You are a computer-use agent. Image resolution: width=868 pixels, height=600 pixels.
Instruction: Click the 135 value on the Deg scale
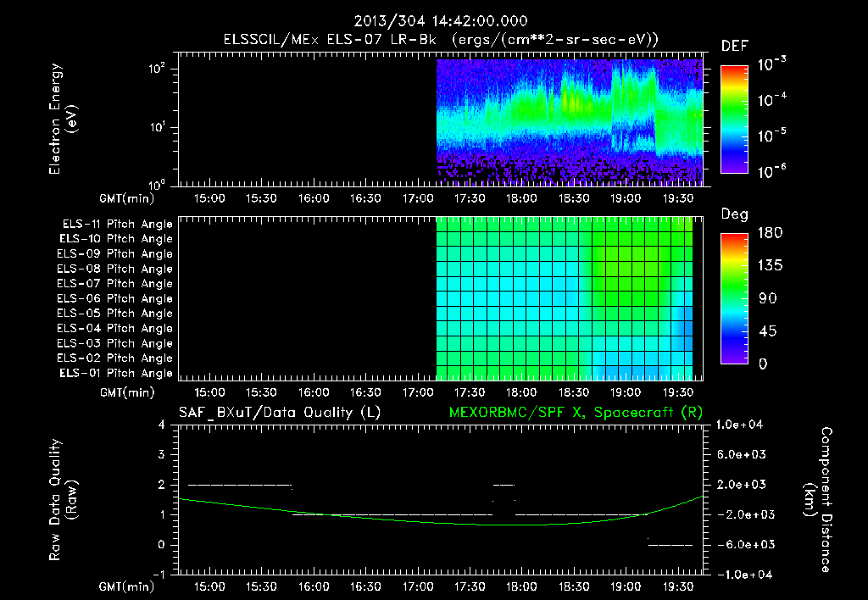click(x=770, y=266)
